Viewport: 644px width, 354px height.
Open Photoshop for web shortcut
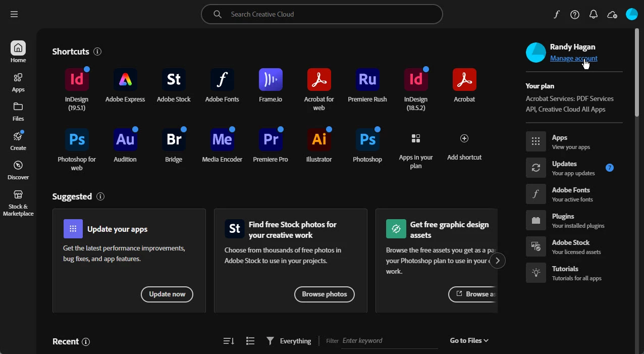[x=77, y=139]
